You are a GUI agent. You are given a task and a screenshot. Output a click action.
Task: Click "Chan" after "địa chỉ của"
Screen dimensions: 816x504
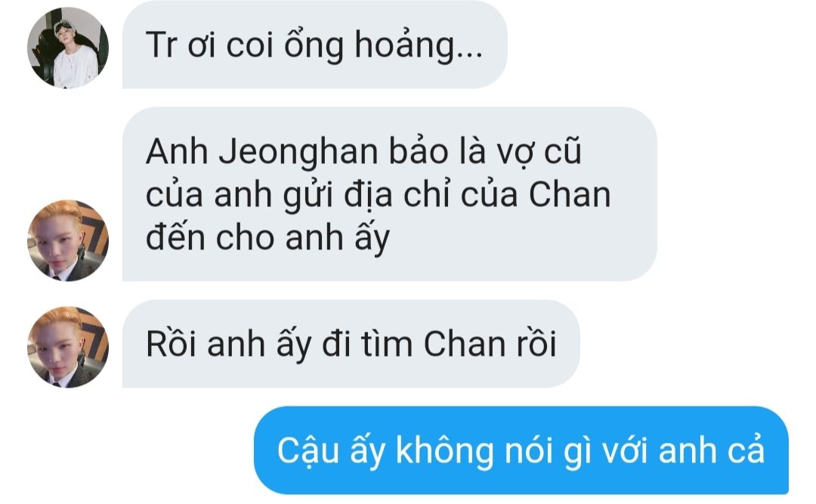tap(570, 195)
